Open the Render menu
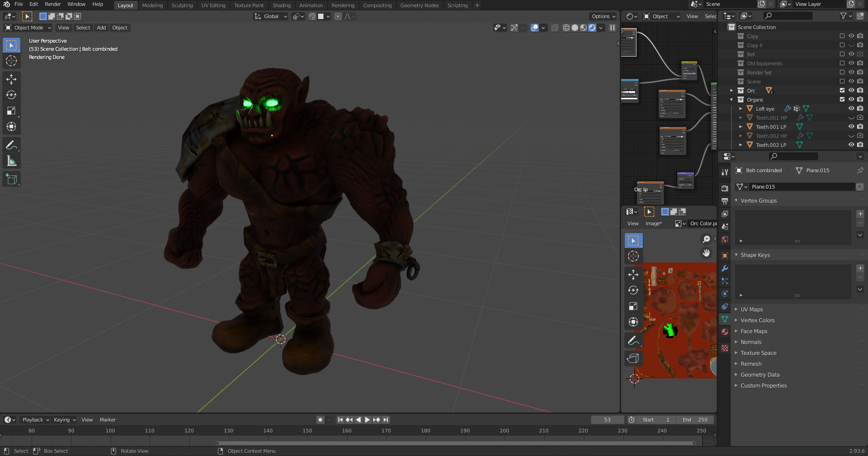This screenshot has height=456, width=868. coord(53,4)
